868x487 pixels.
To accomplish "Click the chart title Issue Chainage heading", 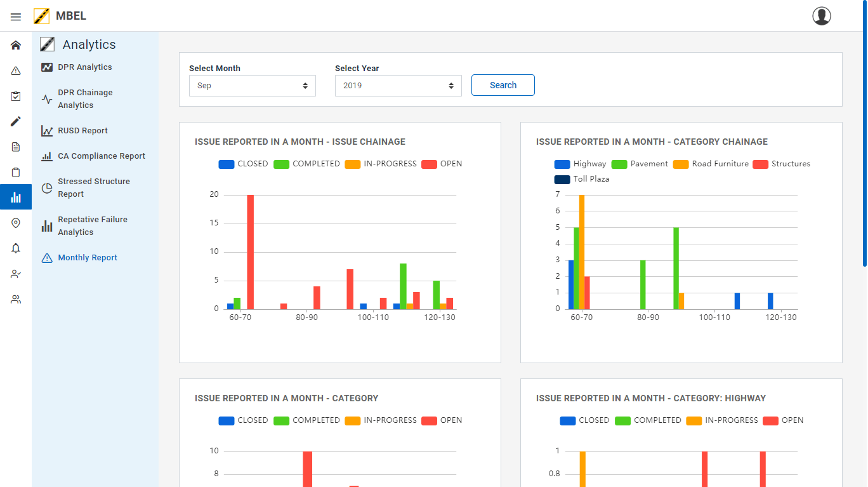I will pyautogui.click(x=300, y=142).
